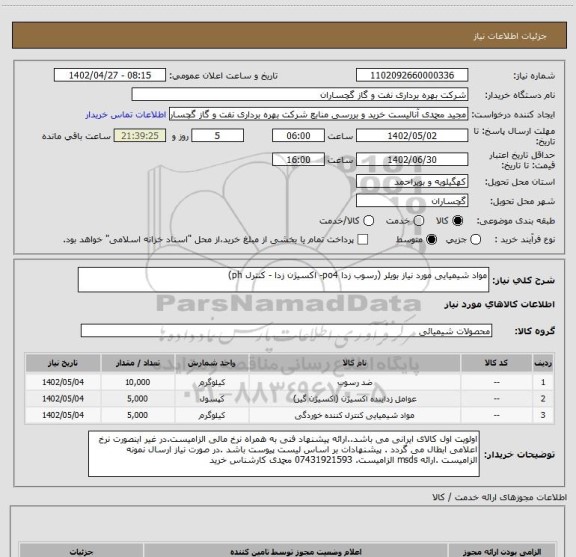Click the نام کالا column header

coord(354,363)
